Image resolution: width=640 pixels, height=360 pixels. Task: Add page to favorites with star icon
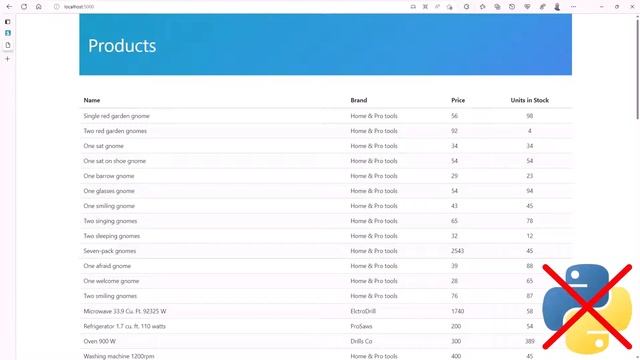449,7
